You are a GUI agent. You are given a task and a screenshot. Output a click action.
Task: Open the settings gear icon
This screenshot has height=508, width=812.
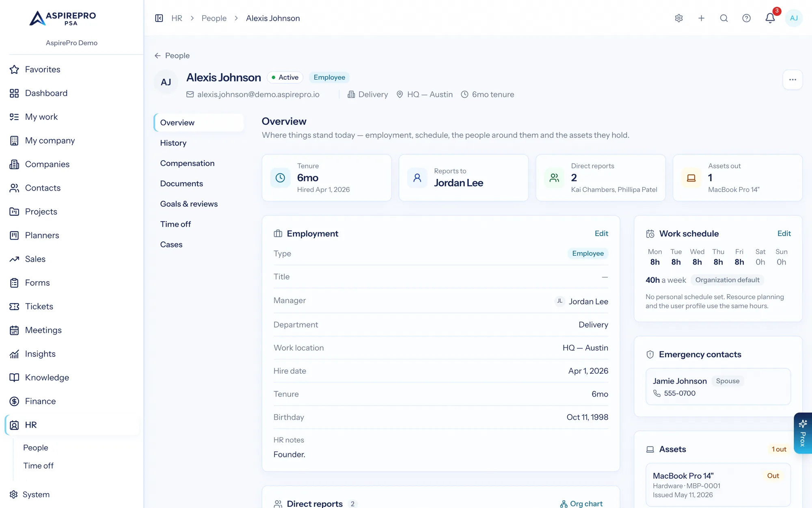[x=679, y=18]
